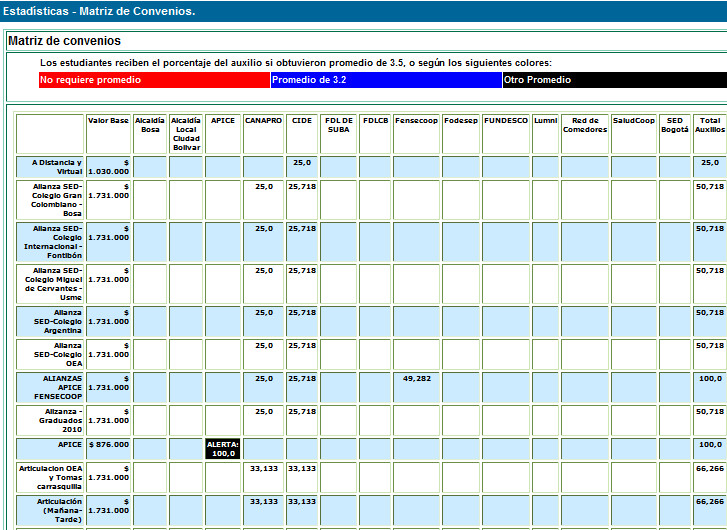Select 'Alizanza - Graduados 2010' row label
The height and width of the screenshot is (530, 727).
[50, 420]
